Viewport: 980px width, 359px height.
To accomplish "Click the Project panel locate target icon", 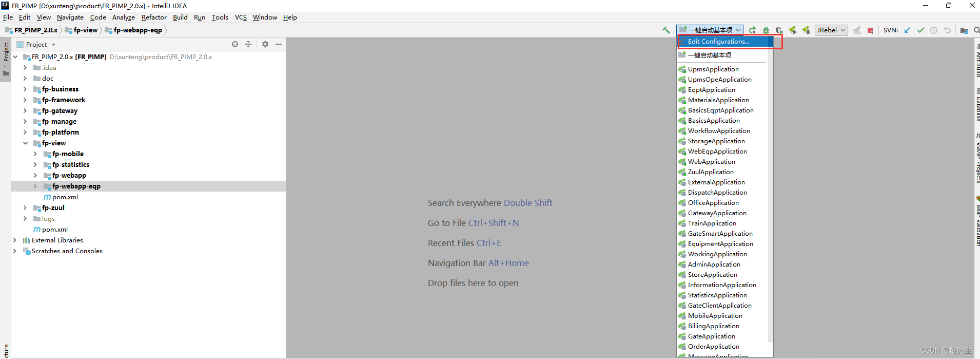I will click(x=235, y=44).
